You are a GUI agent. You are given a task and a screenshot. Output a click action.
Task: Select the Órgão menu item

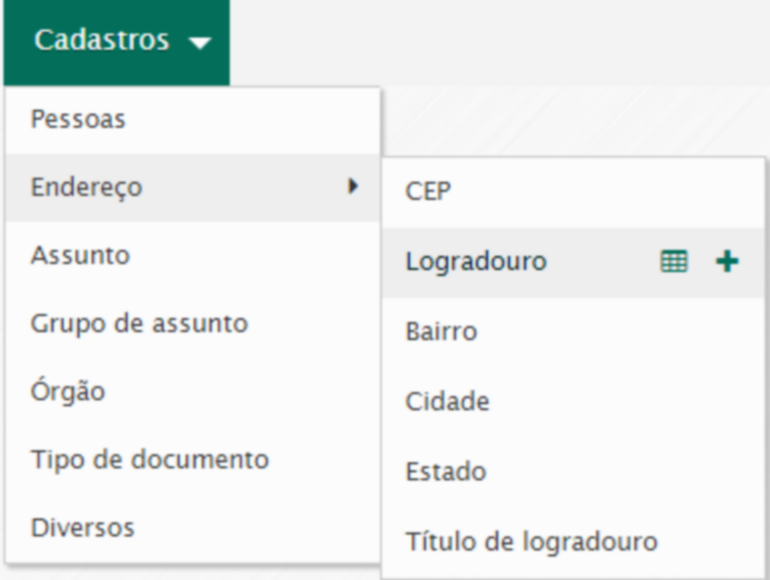69,391
